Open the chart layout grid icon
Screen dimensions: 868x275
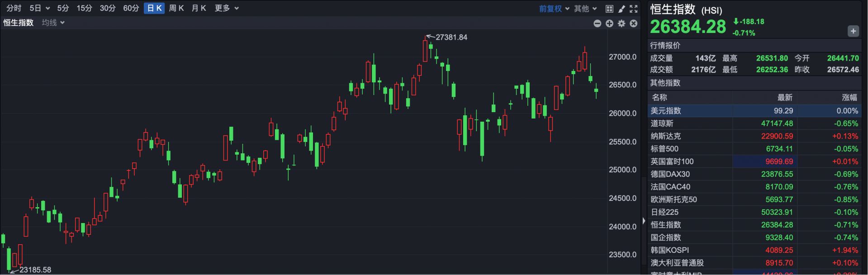[609, 9]
